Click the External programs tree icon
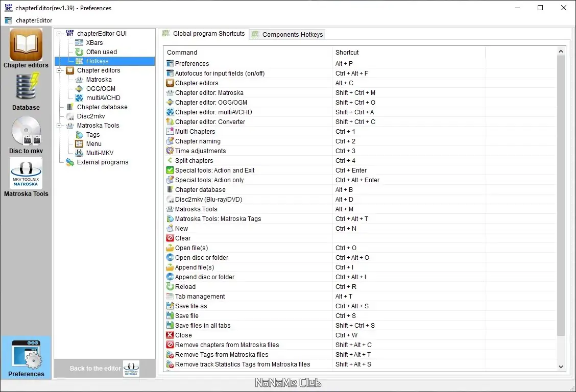This screenshot has width=576, height=392. coord(70,162)
